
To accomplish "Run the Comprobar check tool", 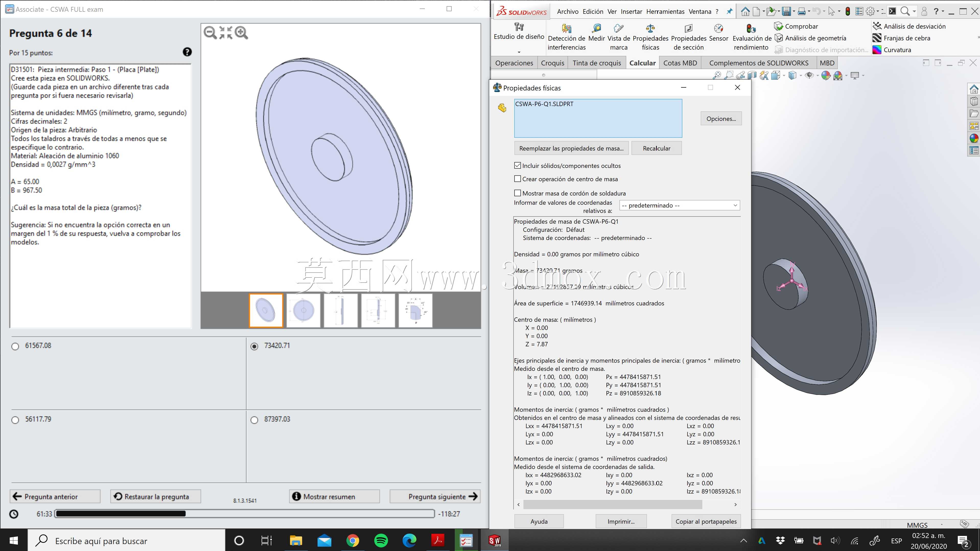I will click(796, 26).
